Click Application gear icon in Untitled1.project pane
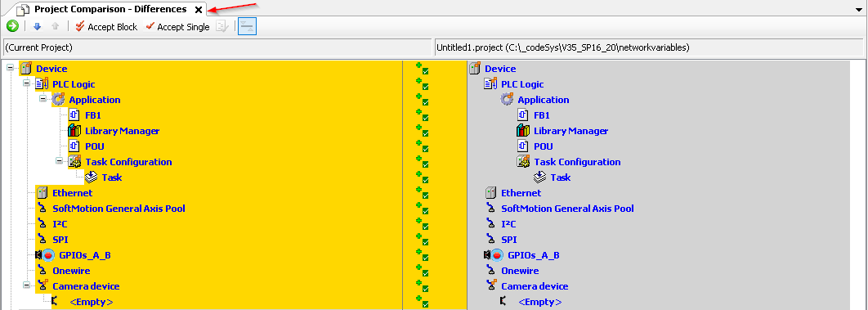The height and width of the screenshot is (310, 868). pyautogui.click(x=507, y=100)
